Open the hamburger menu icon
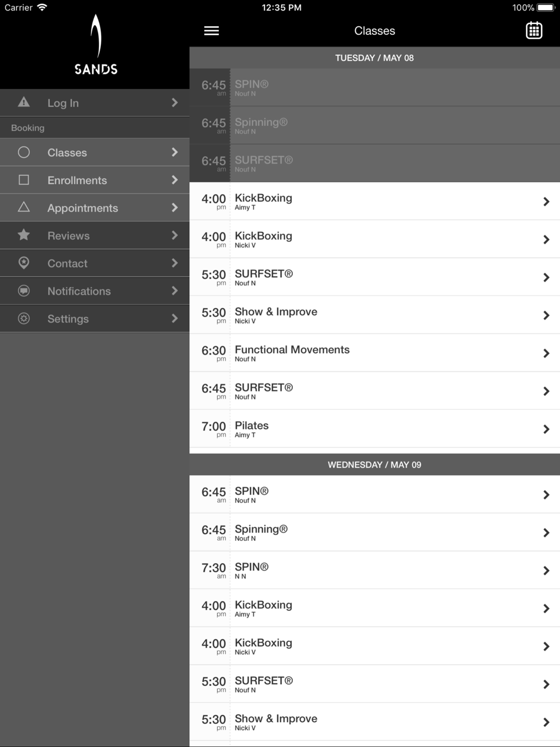Screen dimensions: 560x747 (211, 31)
